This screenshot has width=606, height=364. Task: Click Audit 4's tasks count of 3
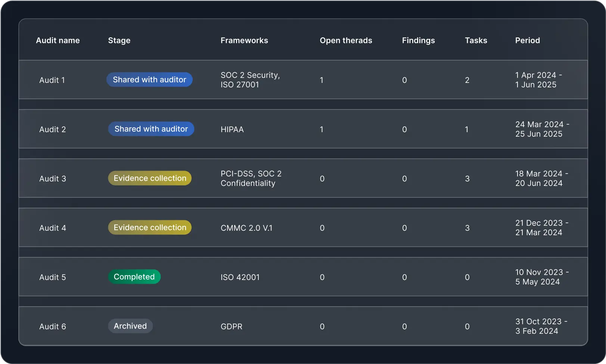click(467, 228)
